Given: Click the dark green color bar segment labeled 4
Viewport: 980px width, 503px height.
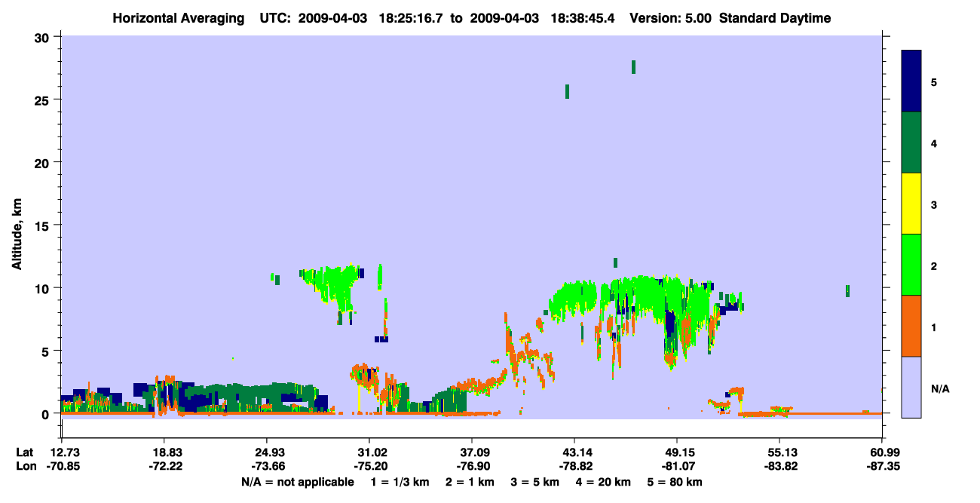Looking at the screenshot, I should click(911, 143).
